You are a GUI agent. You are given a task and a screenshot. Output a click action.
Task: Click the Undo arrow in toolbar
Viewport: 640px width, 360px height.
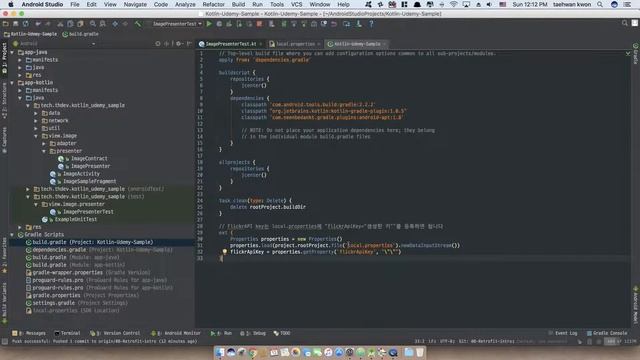[x=38, y=24]
